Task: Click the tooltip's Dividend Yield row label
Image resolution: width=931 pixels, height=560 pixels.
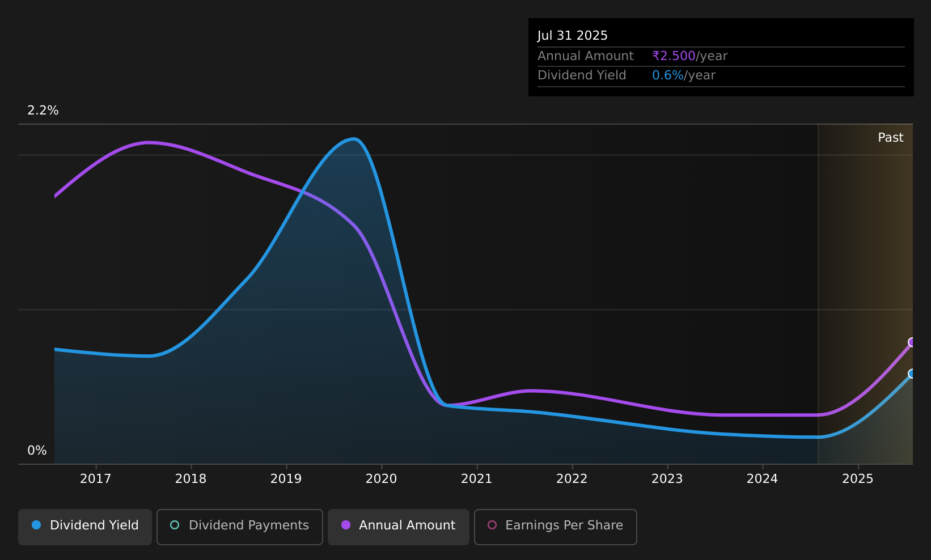Action: [582, 75]
